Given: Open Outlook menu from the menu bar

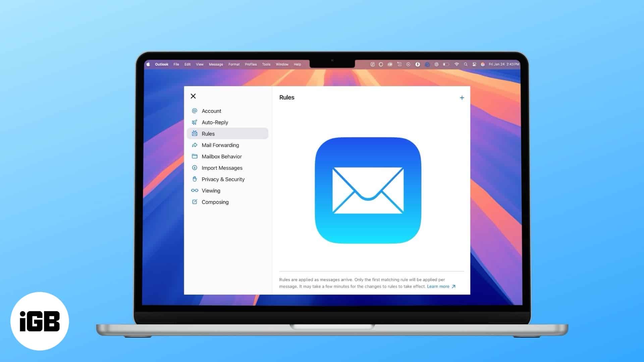Looking at the screenshot, I should 163,64.
